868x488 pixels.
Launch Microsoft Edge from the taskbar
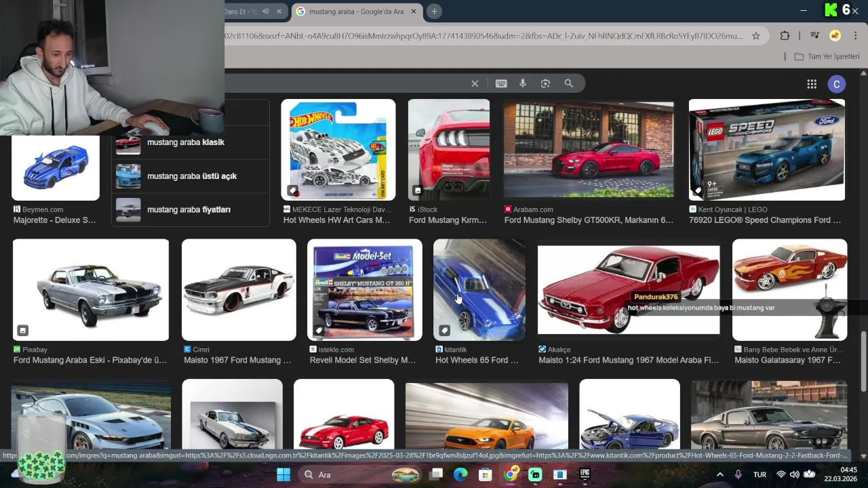(x=460, y=474)
